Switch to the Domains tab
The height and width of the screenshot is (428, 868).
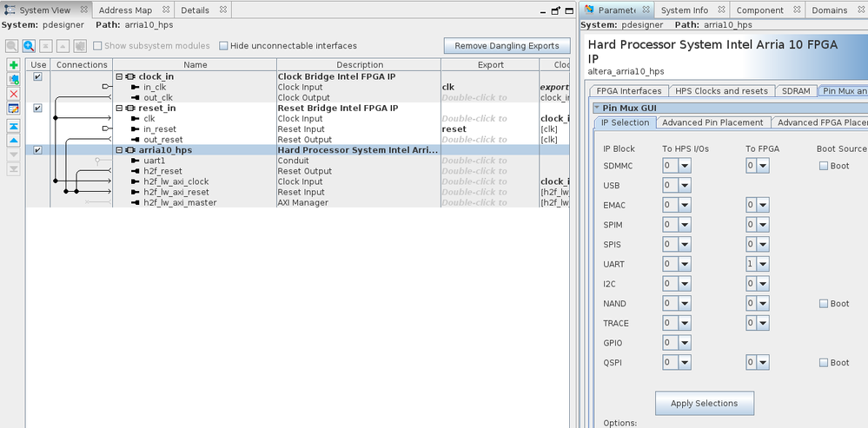(829, 10)
